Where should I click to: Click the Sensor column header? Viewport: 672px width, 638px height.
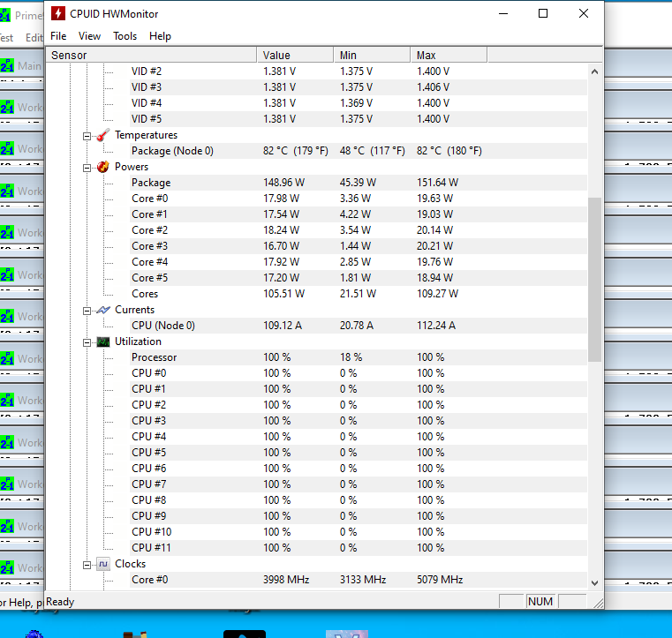(151, 56)
